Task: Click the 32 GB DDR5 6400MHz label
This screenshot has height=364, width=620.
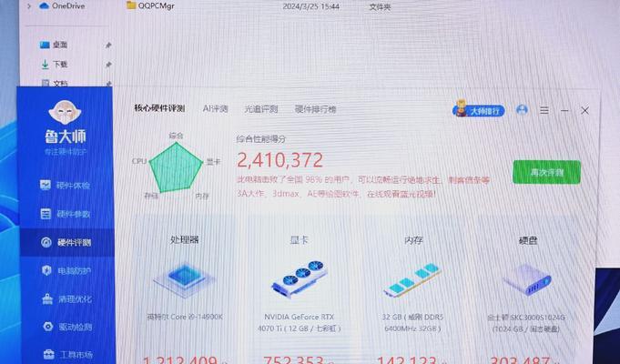Action: 412,322
